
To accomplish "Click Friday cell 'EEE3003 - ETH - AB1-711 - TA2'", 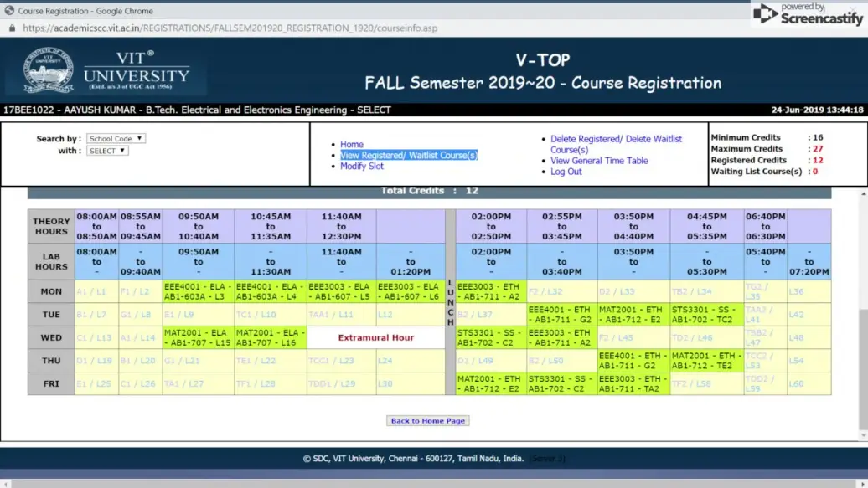I will click(633, 383).
